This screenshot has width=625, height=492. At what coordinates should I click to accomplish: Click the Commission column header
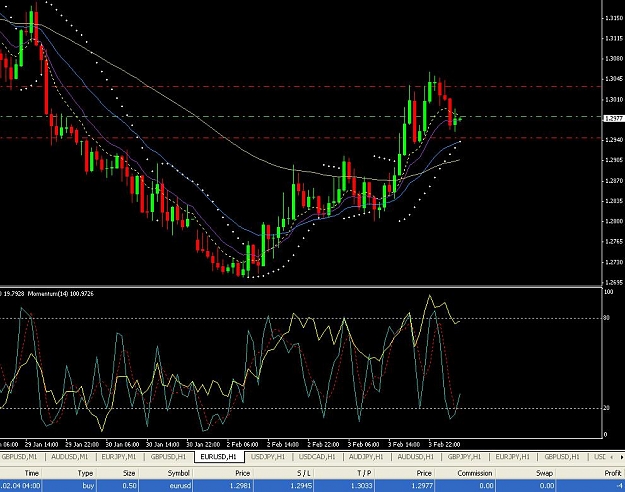(x=465, y=473)
